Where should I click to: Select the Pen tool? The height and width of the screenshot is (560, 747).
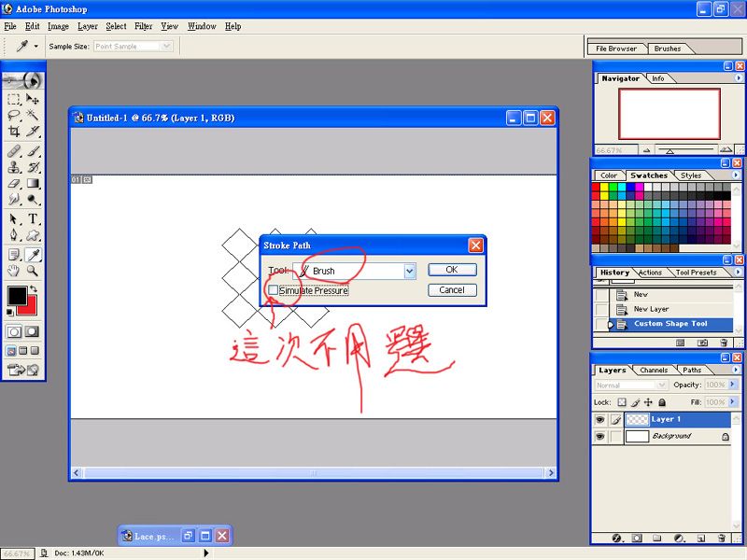[x=14, y=235]
